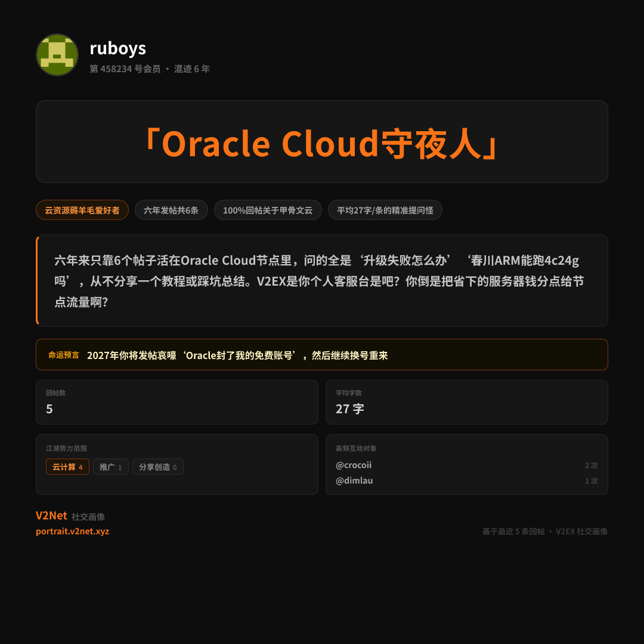Select the 100%回帖关于甲骨文云 tag
This screenshot has width=644, height=644.
tap(268, 210)
